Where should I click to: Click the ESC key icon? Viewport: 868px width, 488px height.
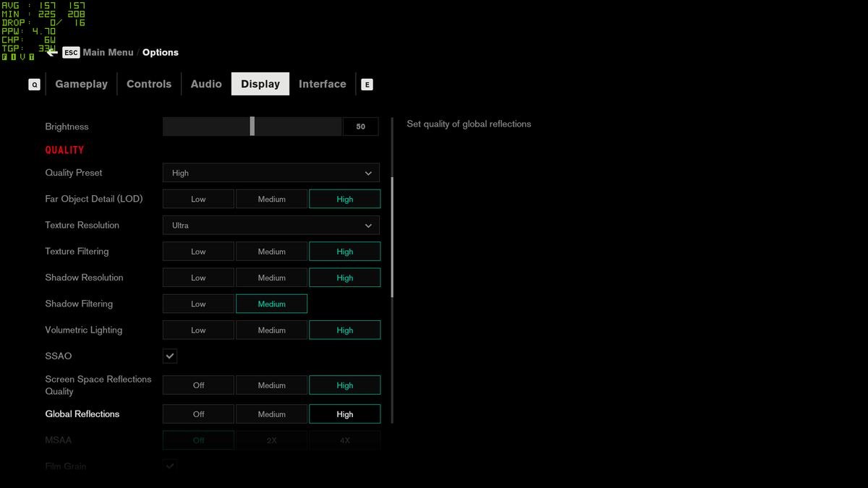(71, 53)
